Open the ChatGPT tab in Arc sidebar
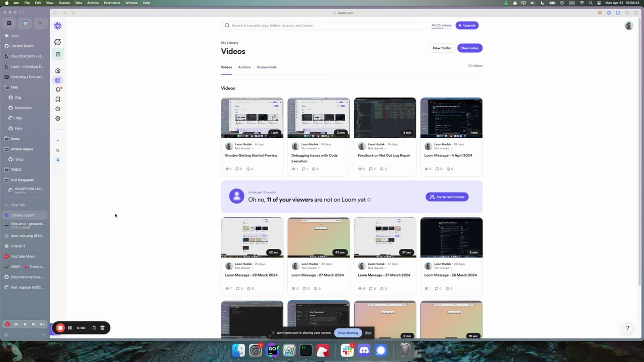The width and height of the screenshot is (644, 362). (x=25, y=246)
